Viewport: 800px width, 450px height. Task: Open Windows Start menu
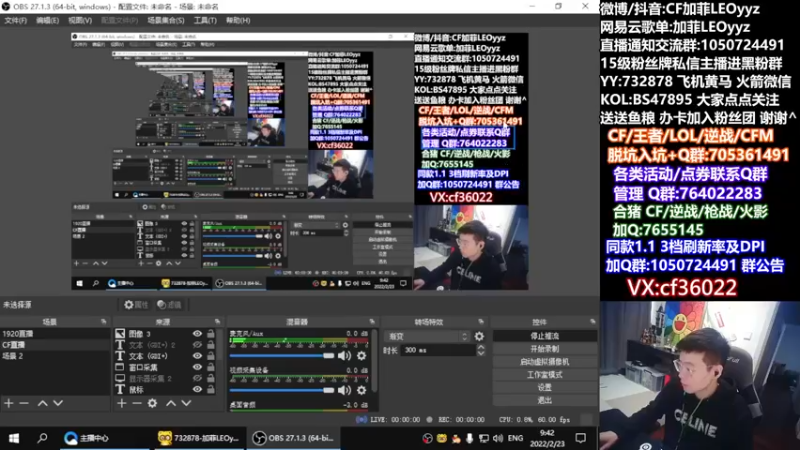(14, 438)
